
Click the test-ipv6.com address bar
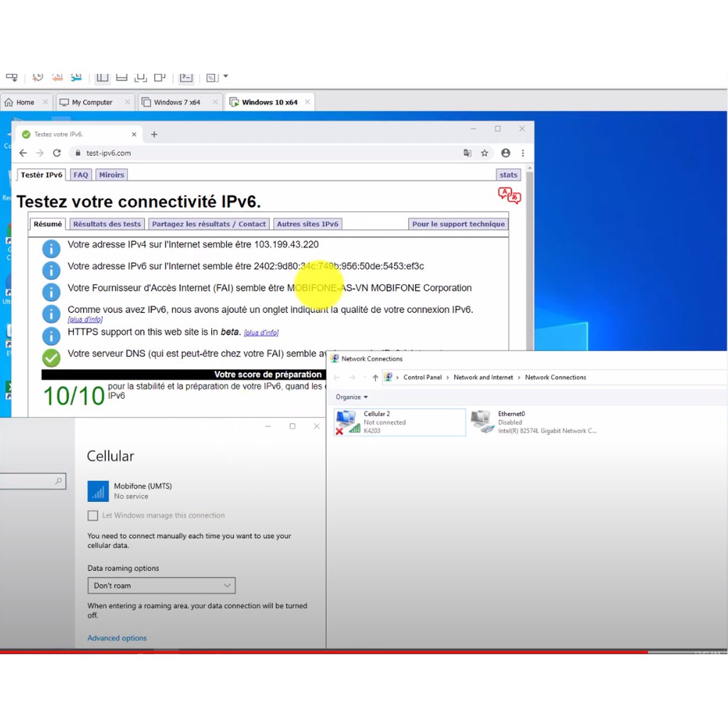270,153
